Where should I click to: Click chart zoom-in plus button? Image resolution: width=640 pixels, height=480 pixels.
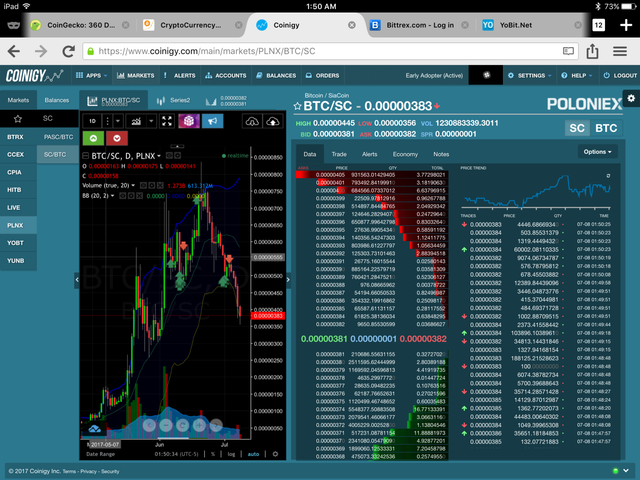199,425
